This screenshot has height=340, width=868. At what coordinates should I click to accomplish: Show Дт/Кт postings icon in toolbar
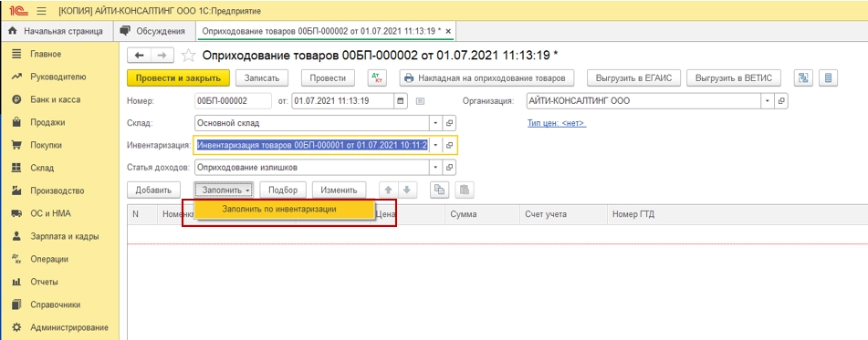[378, 78]
